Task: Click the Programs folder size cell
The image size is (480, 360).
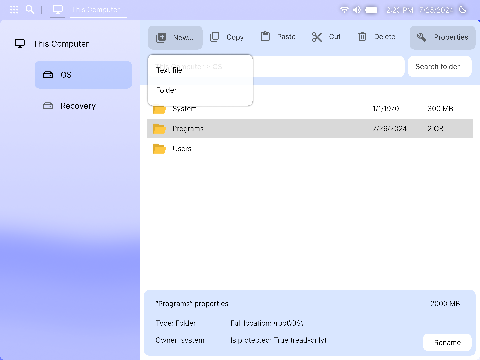Action: click(435, 129)
